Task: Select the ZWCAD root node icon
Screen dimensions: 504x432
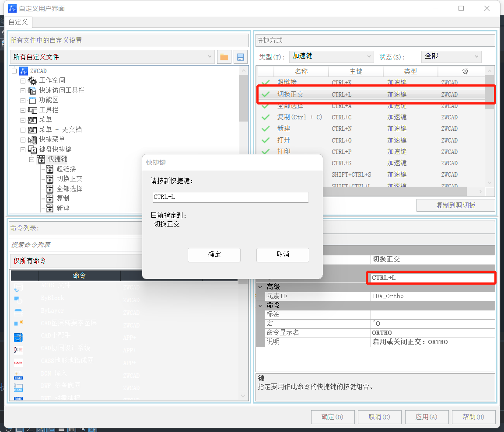Action: click(24, 71)
